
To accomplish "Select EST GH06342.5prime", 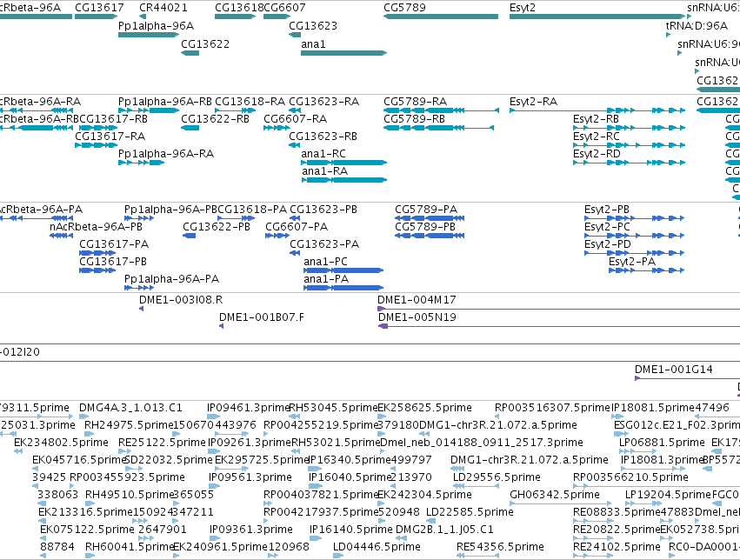I will tap(560, 503).
